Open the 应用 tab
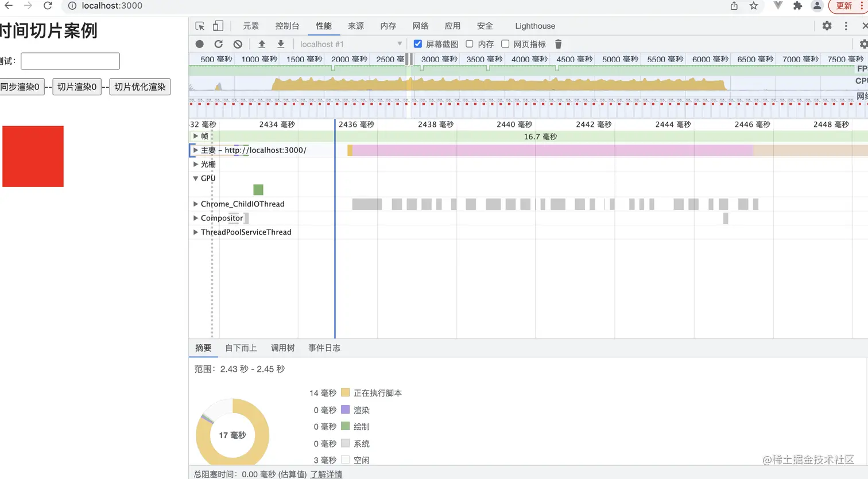 pyautogui.click(x=452, y=26)
